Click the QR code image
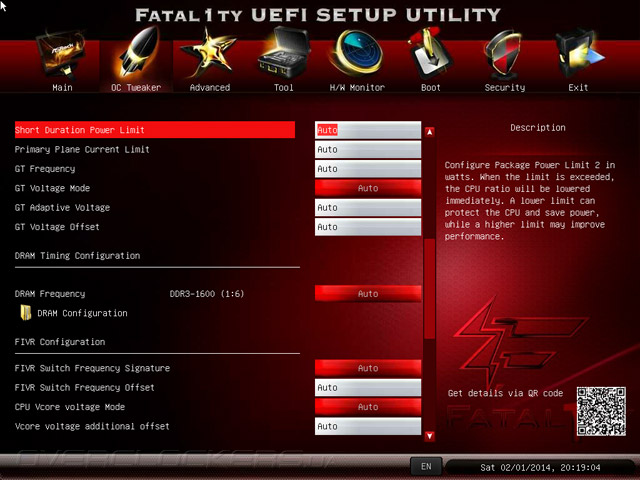 pos(601,411)
